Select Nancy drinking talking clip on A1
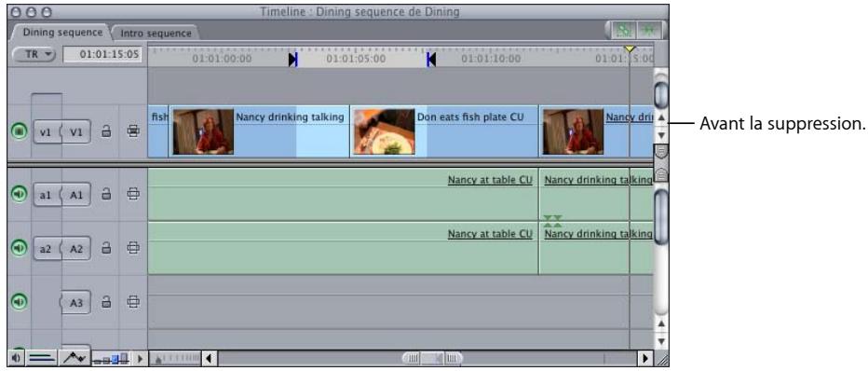 [x=596, y=195]
